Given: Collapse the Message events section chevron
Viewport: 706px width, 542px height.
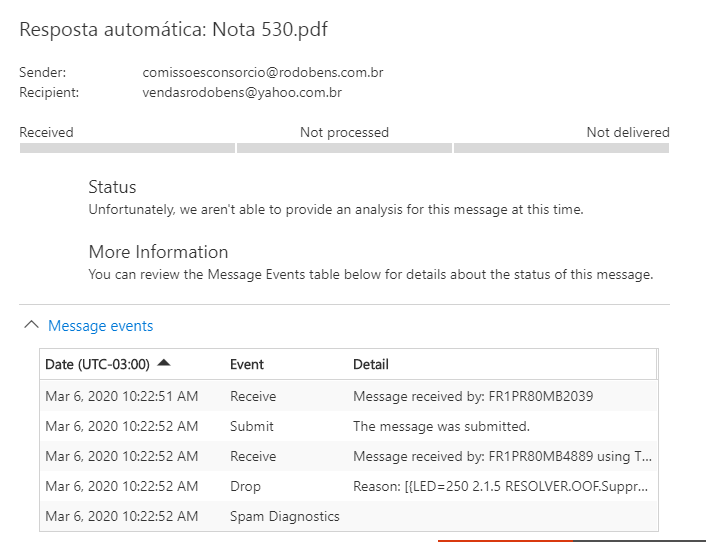Looking at the screenshot, I should pos(31,325).
